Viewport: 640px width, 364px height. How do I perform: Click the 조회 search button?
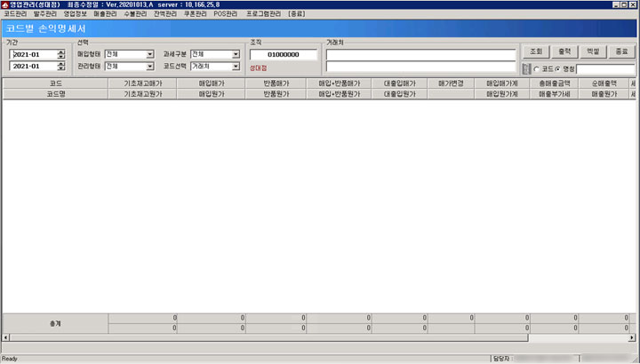tap(536, 51)
